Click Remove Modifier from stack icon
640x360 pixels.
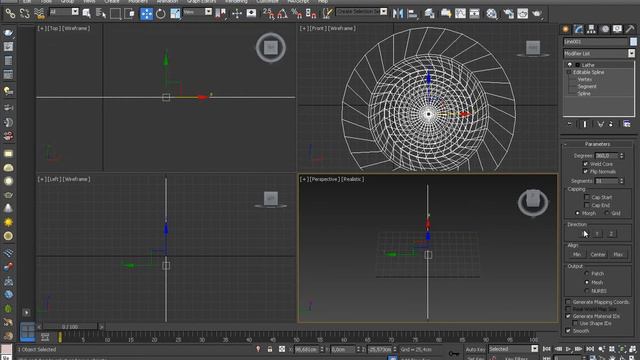611,124
